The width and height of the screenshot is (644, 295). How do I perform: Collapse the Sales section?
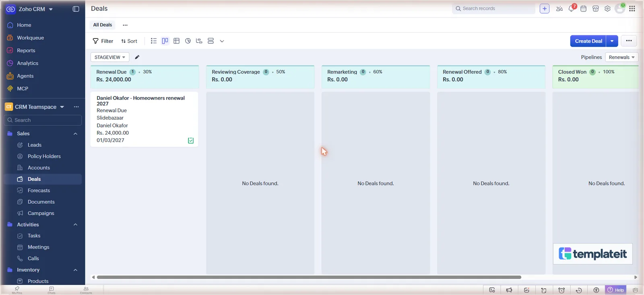click(75, 133)
